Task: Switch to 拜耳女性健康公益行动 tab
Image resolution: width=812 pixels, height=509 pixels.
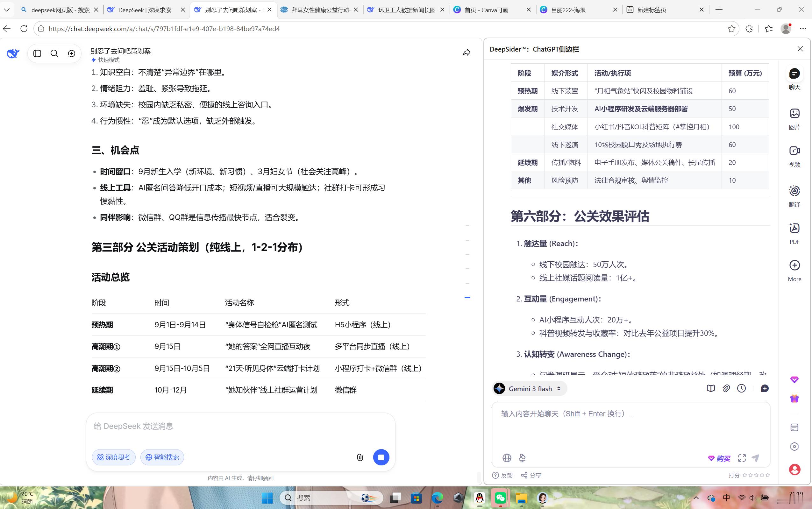Action: 320,10
